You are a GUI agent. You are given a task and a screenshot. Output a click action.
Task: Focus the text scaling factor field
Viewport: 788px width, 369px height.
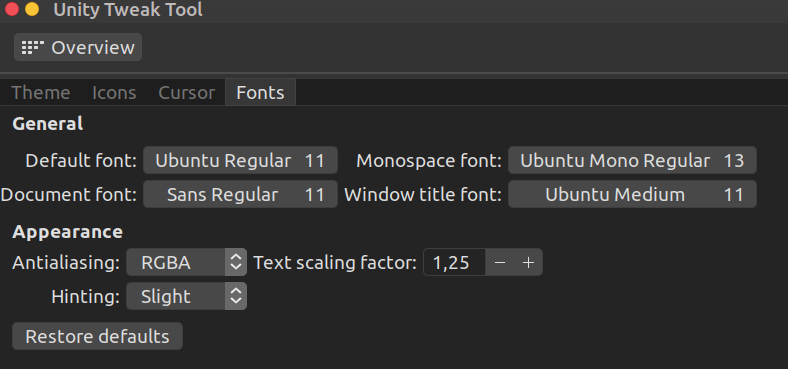coord(454,262)
